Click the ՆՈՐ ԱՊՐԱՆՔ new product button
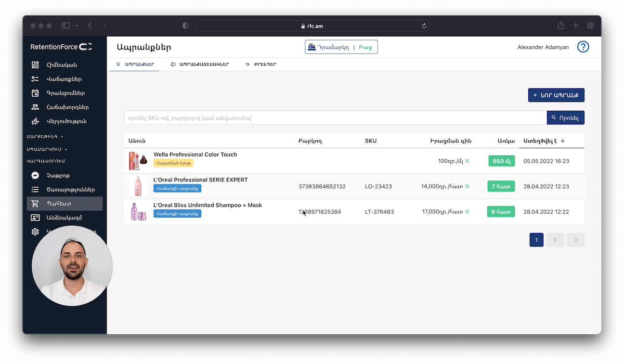Screen dimensions: 624x364 tap(556, 95)
